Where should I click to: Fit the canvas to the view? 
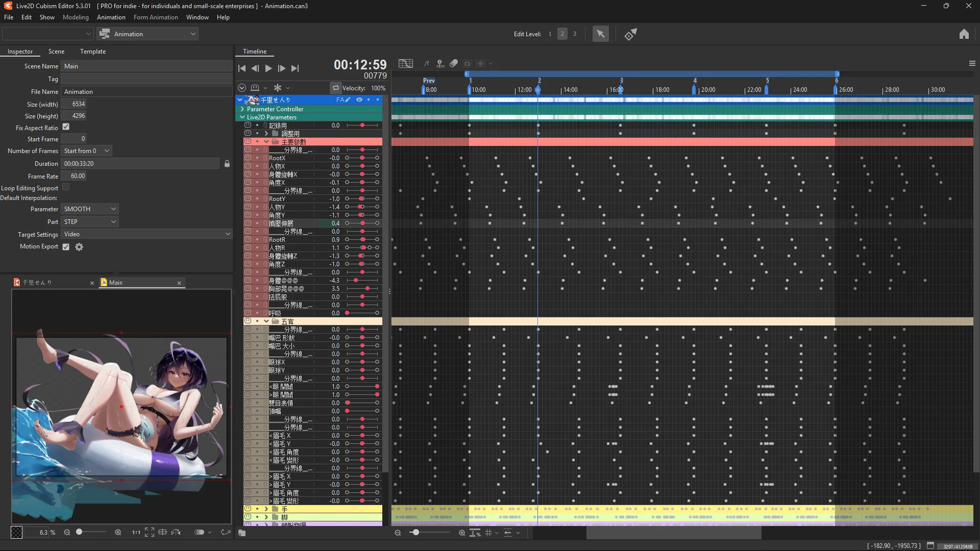pyautogui.click(x=150, y=532)
